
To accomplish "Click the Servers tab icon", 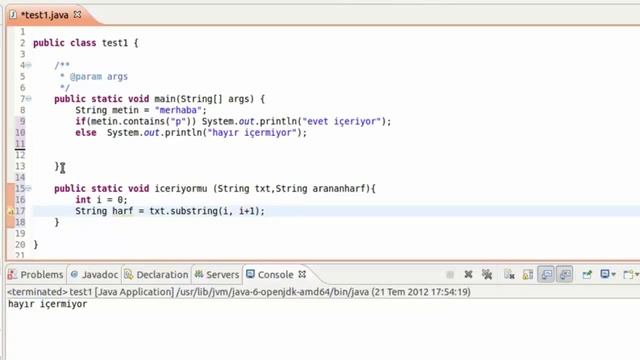I will point(199,274).
